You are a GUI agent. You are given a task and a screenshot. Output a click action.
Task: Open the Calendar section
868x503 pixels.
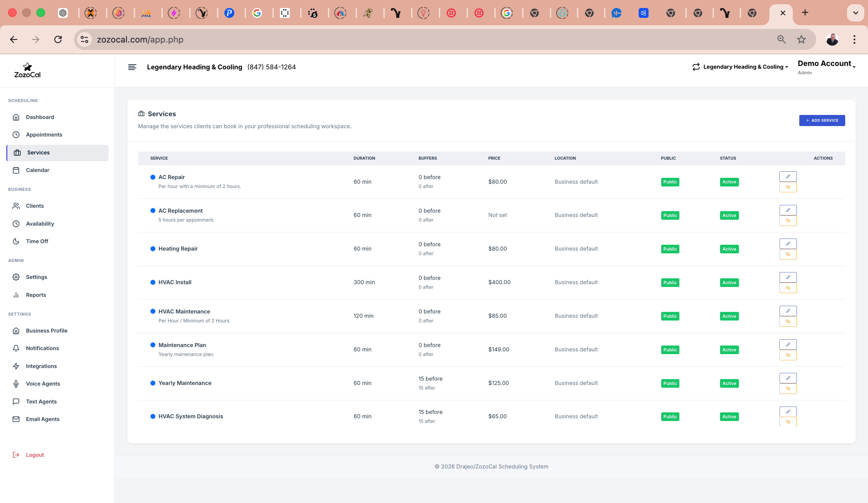(38, 170)
